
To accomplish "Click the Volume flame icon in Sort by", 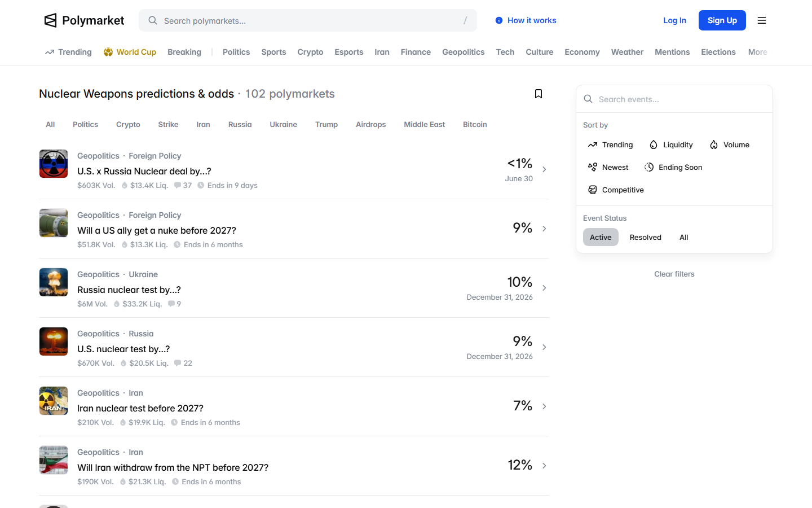I will [x=714, y=144].
